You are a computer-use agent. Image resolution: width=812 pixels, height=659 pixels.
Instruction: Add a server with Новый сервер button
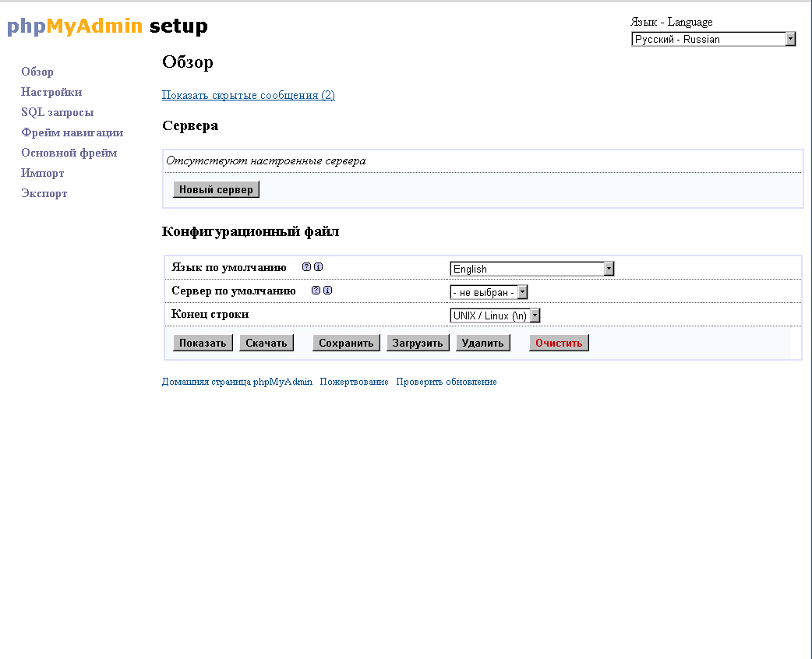[x=216, y=189]
